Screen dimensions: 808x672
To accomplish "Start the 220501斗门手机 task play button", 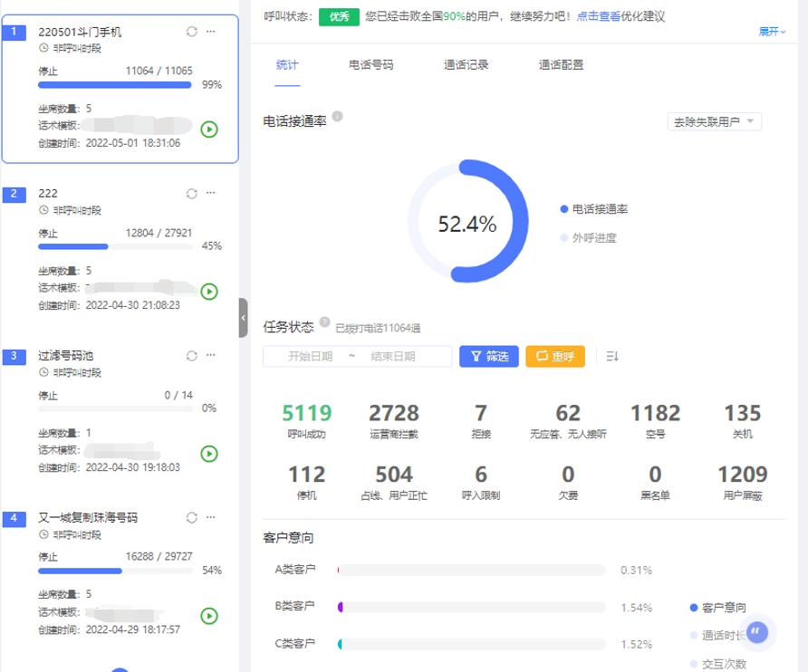I will coord(209,130).
